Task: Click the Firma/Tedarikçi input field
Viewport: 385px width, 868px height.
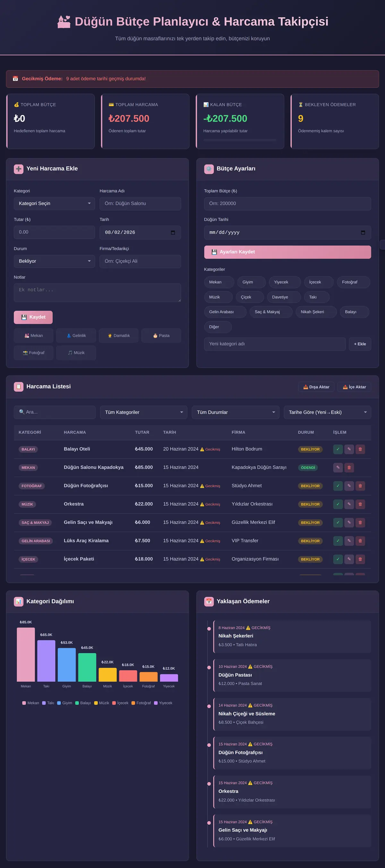Action: click(x=140, y=261)
